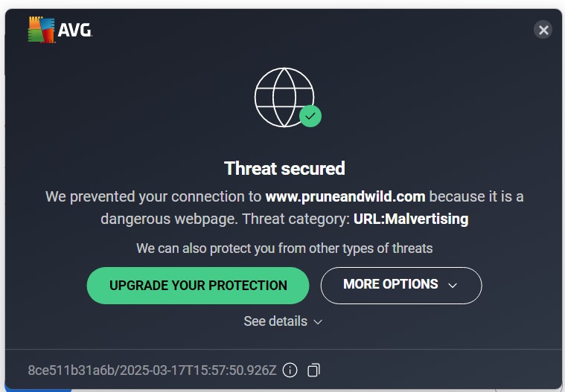Click the chevron next to See details
The image size is (565, 392).
point(318,322)
